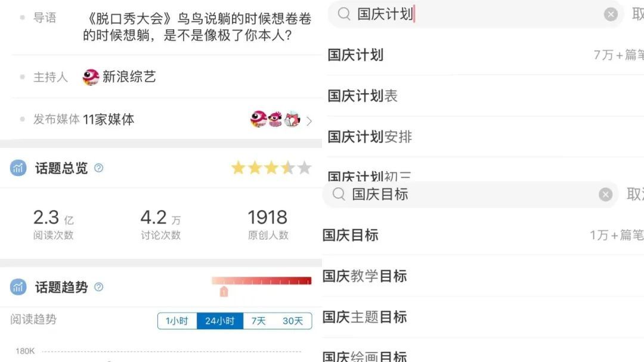Clear the 国庆目标 search field with X icon
Viewport: 644px width, 362px height.
pyautogui.click(x=605, y=194)
